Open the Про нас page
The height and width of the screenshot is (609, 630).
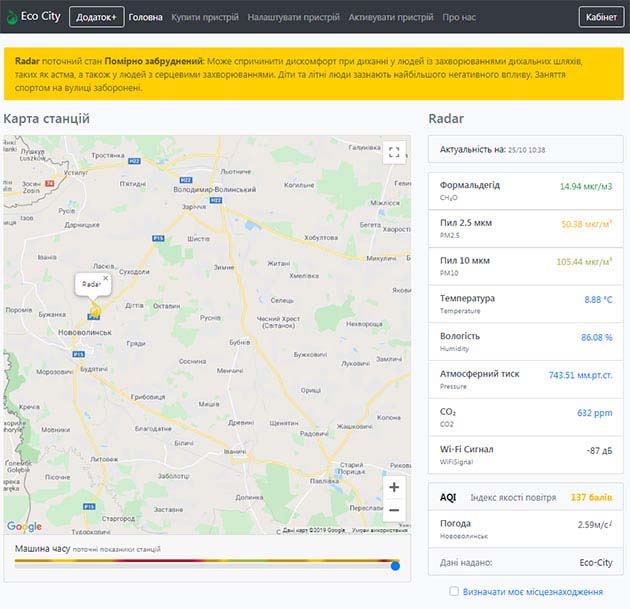pos(460,18)
